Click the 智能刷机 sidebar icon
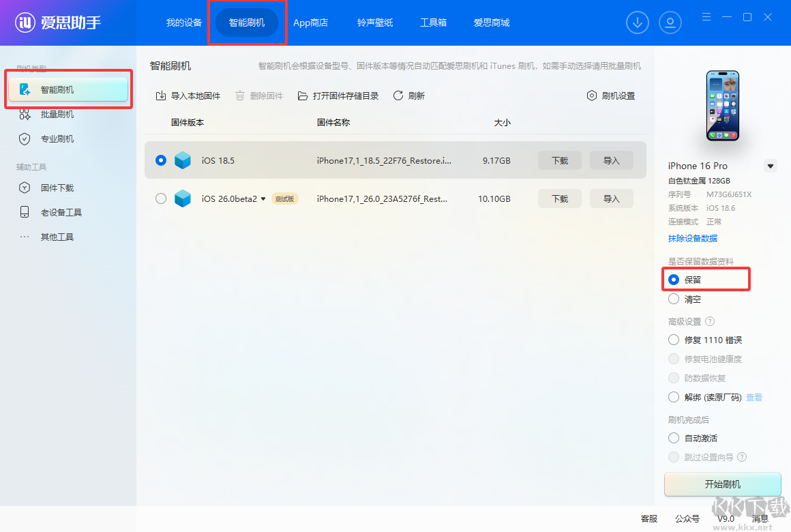The image size is (791, 532). (25, 90)
